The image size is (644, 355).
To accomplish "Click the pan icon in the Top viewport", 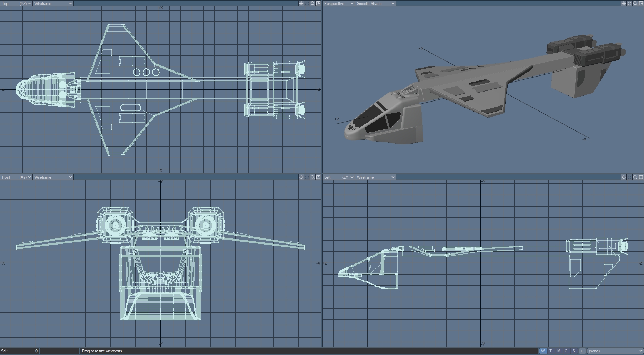I will coord(301,4).
